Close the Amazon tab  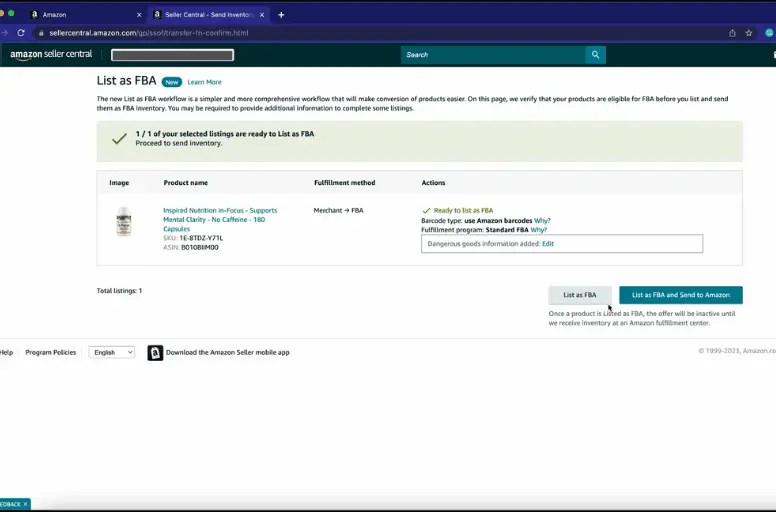tap(139, 15)
